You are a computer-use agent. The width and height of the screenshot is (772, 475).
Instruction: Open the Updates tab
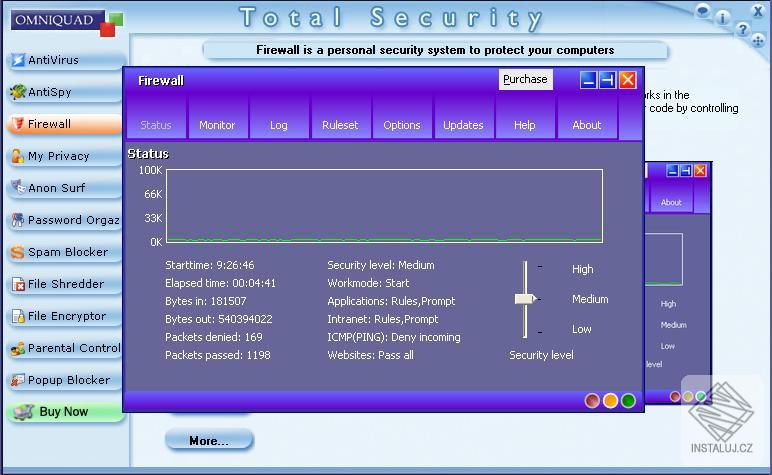coord(463,118)
